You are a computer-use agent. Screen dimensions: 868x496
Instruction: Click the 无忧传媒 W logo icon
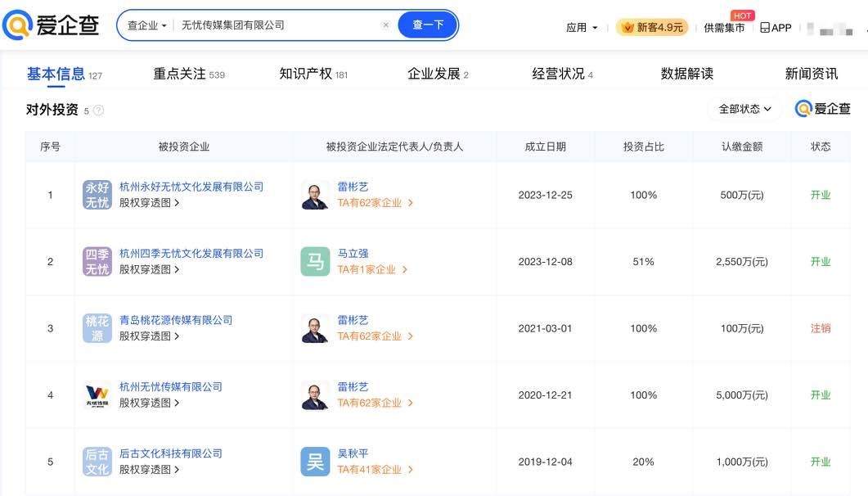point(97,395)
